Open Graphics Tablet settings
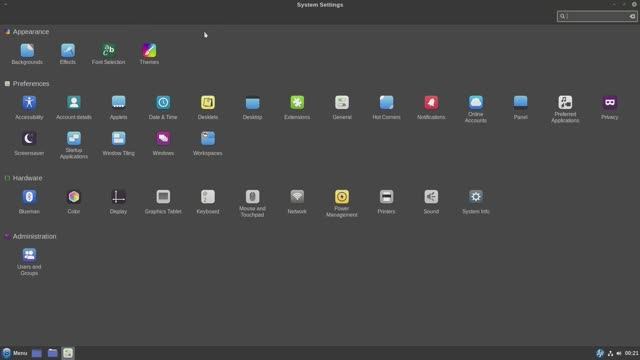 pos(163,202)
